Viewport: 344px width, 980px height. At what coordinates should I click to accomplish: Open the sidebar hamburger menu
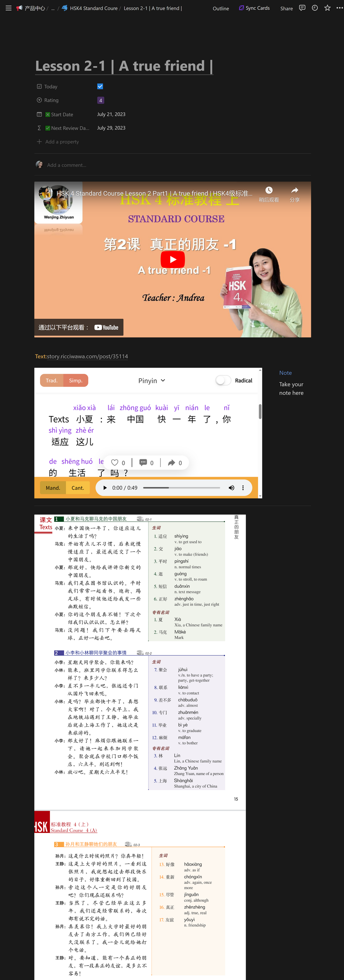[x=8, y=8]
